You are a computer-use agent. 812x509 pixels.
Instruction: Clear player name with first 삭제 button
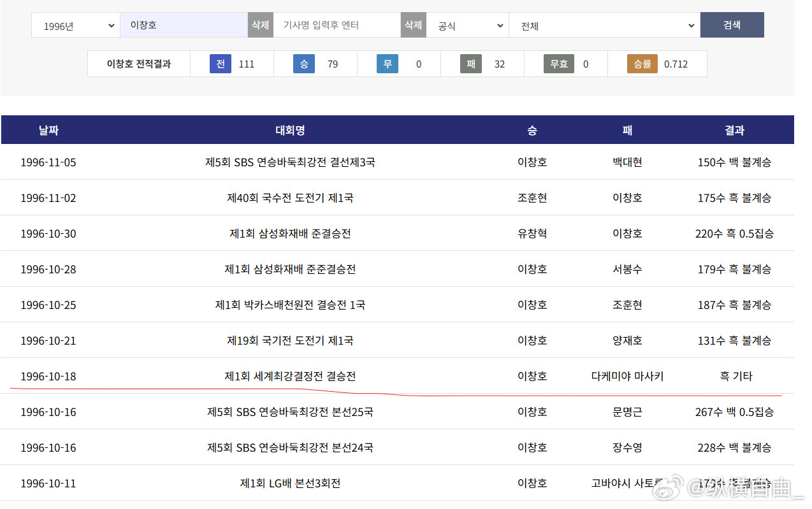(x=260, y=25)
